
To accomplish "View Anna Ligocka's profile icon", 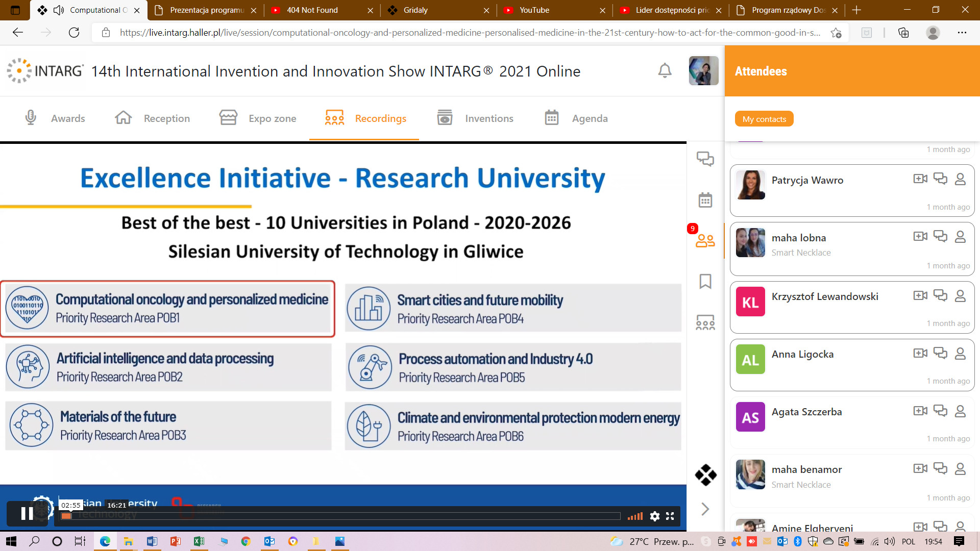I will point(960,354).
